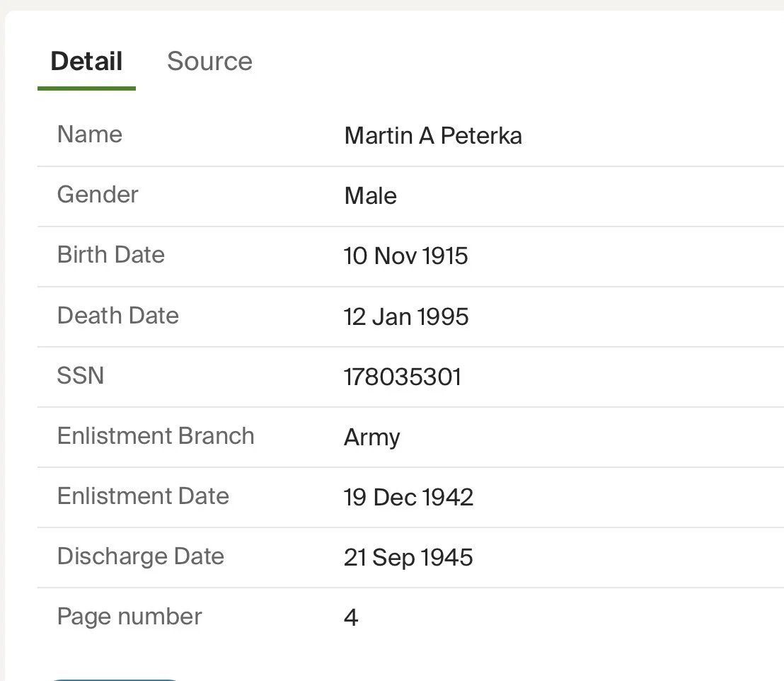
Task: Select death date 12 Jan 1995
Action: tap(406, 316)
